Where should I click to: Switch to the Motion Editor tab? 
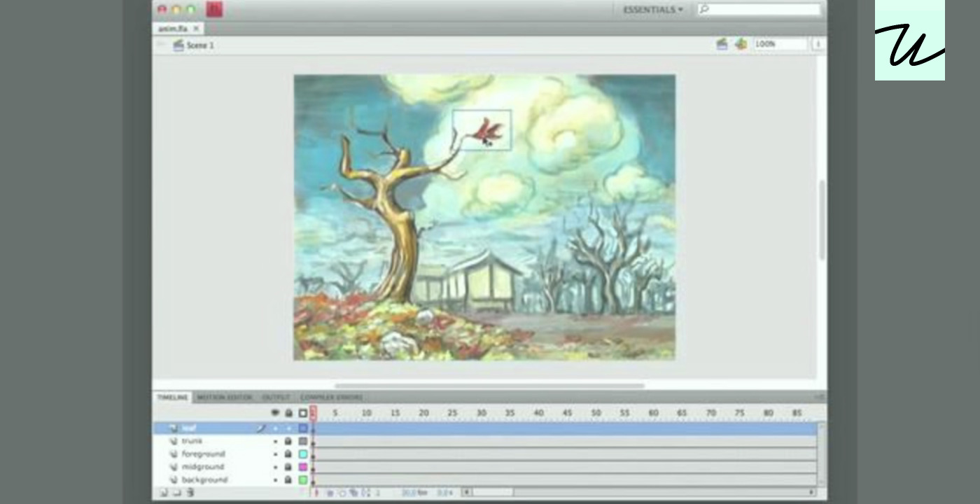click(224, 398)
